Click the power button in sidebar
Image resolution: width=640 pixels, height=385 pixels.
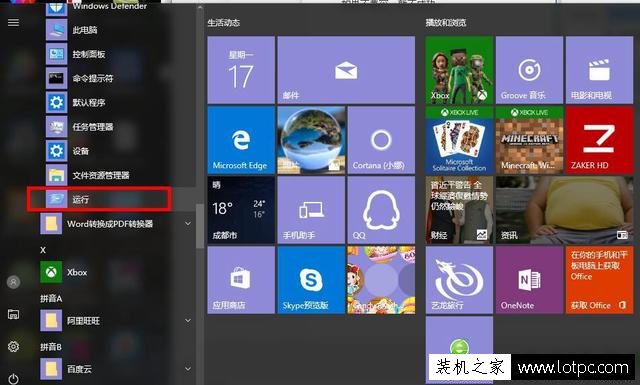click(13, 379)
